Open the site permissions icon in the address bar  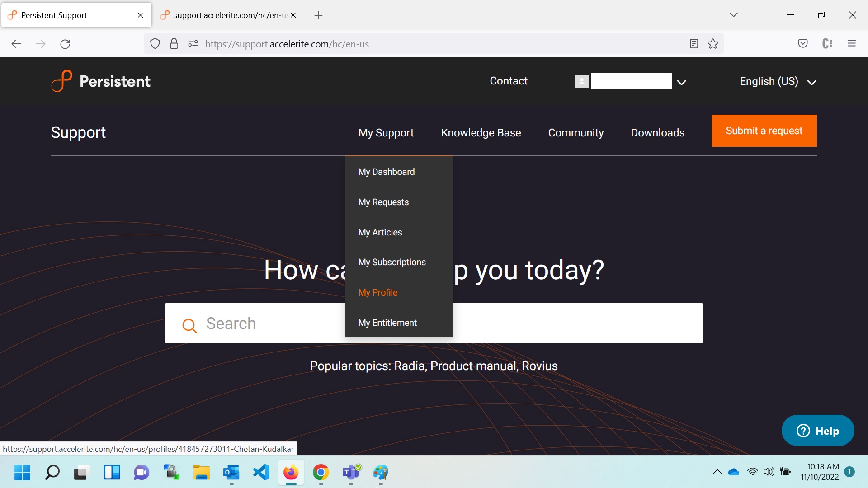(193, 44)
